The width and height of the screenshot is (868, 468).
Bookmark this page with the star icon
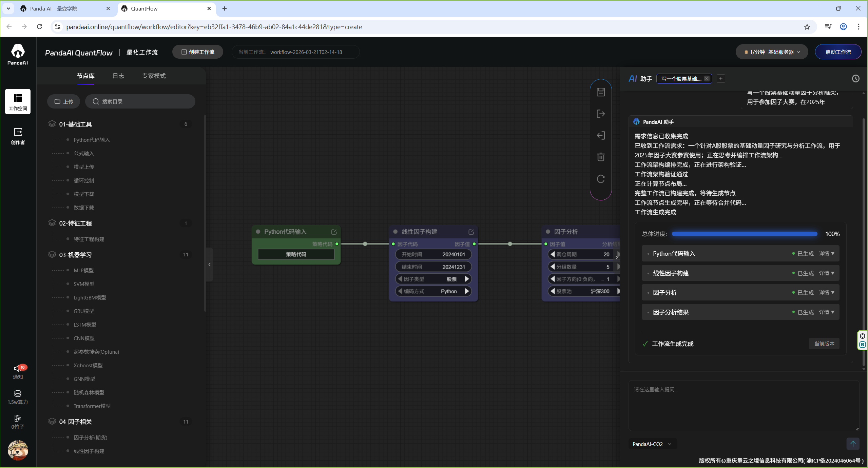point(807,27)
